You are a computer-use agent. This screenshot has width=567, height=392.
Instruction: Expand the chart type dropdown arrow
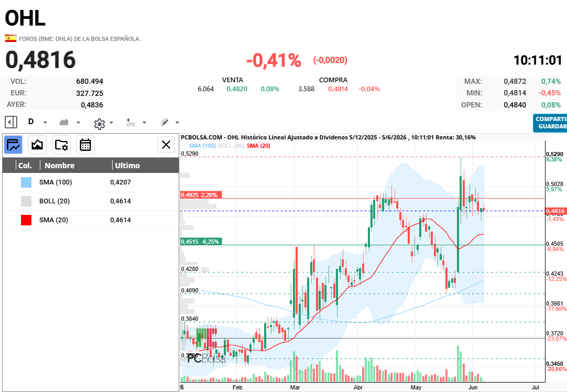(78, 123)
